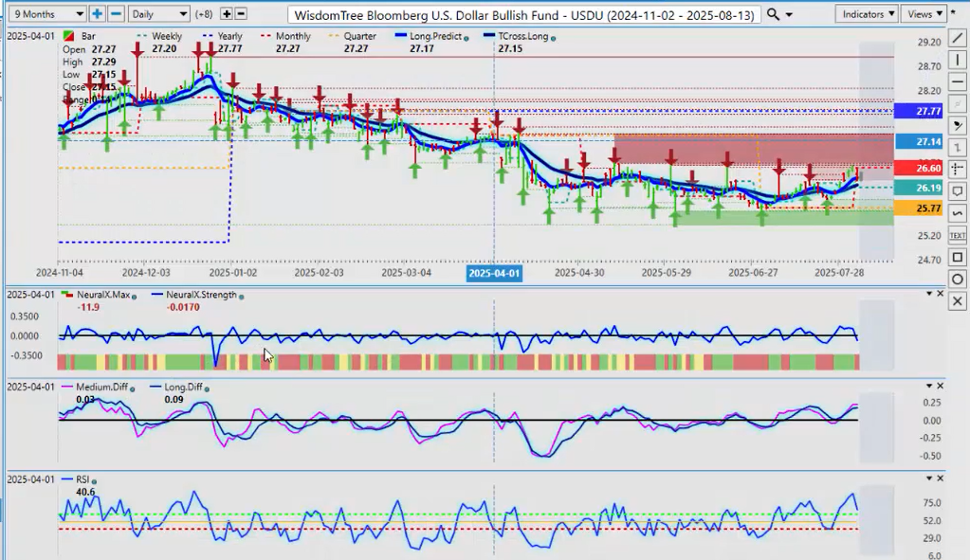Select the TEXT annotation tool
Screen dimensions: 970x560
(x=958, y=235)
